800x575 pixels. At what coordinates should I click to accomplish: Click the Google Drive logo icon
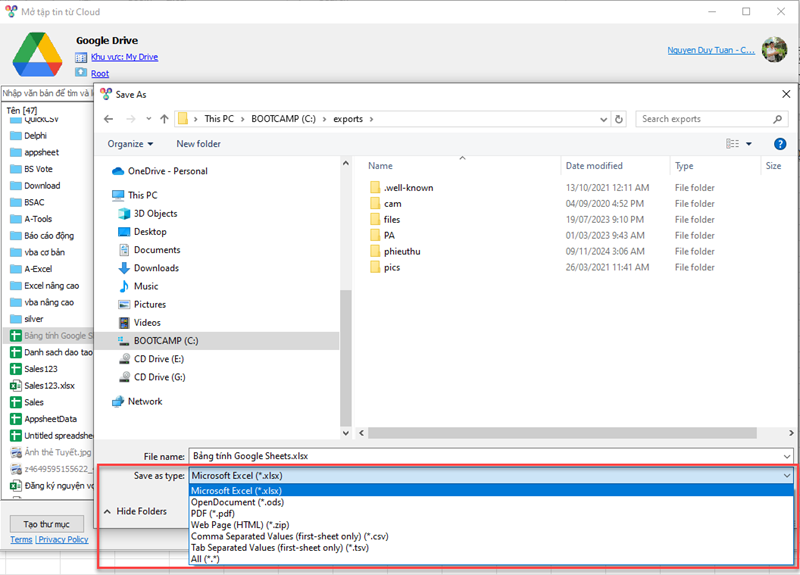click(x=37, y=51)
